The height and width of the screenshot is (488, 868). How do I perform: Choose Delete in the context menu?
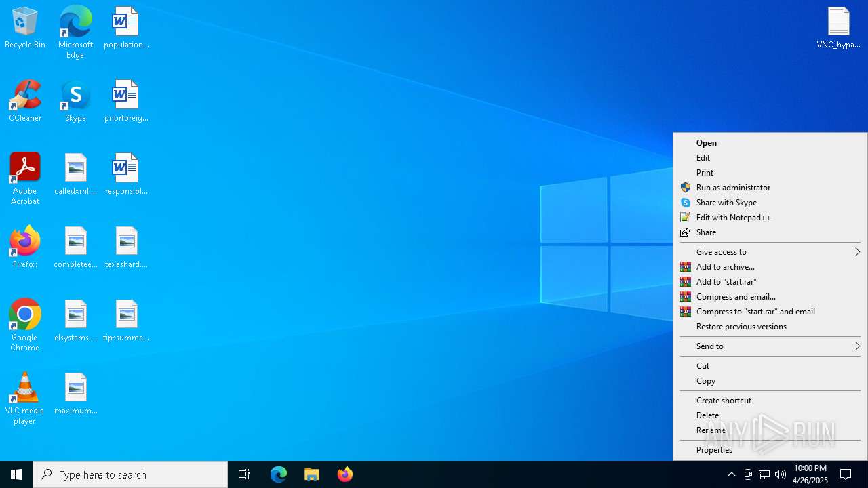tap(770, 415)
